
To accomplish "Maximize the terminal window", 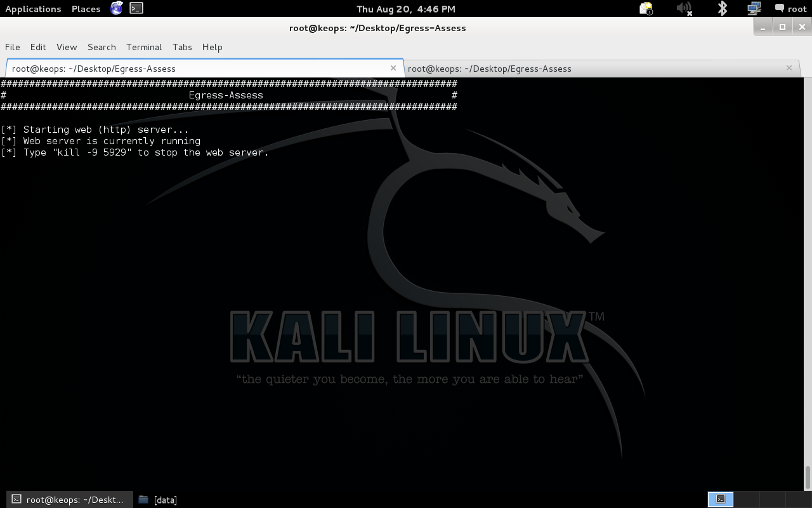I will (x=783, y=27).
